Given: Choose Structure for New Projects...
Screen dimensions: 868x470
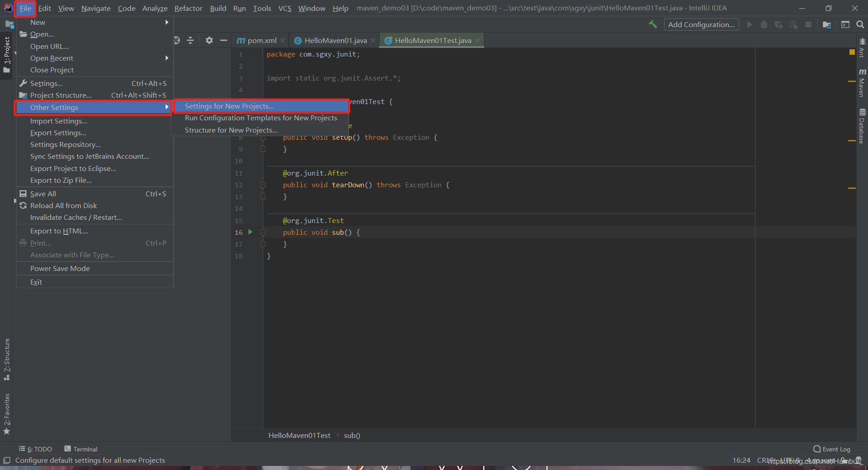Looking at the screenshot, I should (260, 130).
